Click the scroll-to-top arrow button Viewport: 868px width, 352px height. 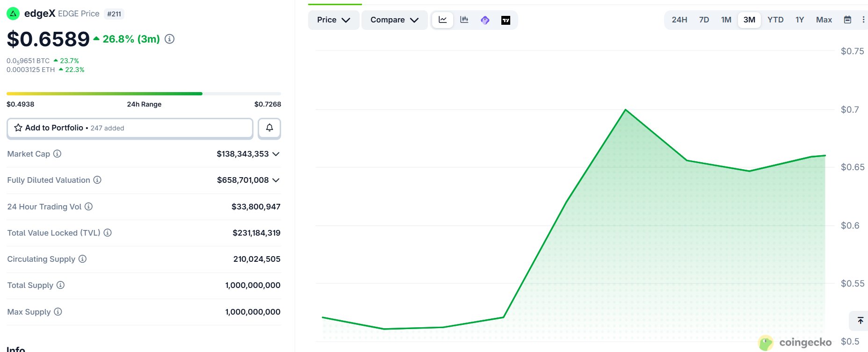coord(860,321)
